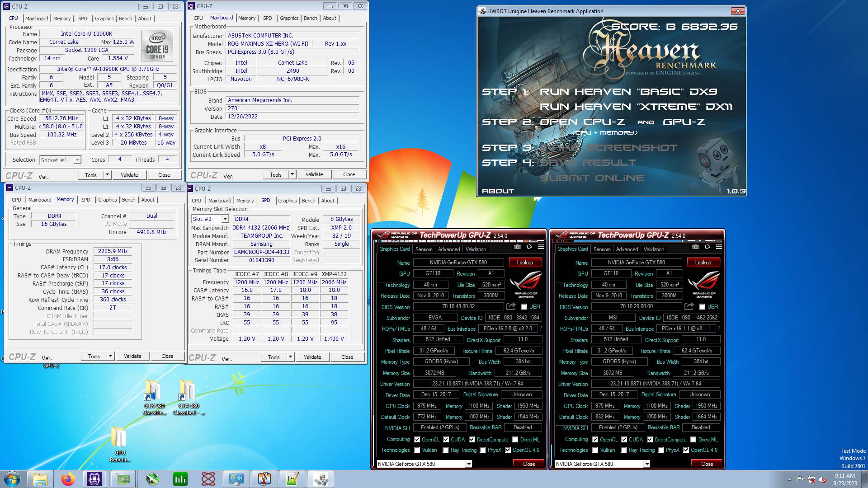
Task: Open the Advanced tab in the MSI GPU-Z window
Action: (627, 249)
